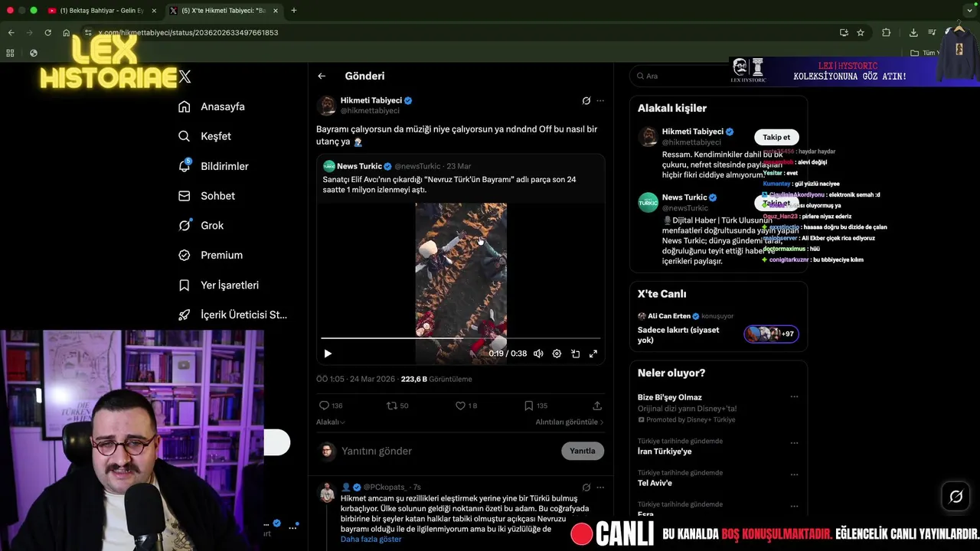Bookmark the post with 135 saves

coord(536,406)
